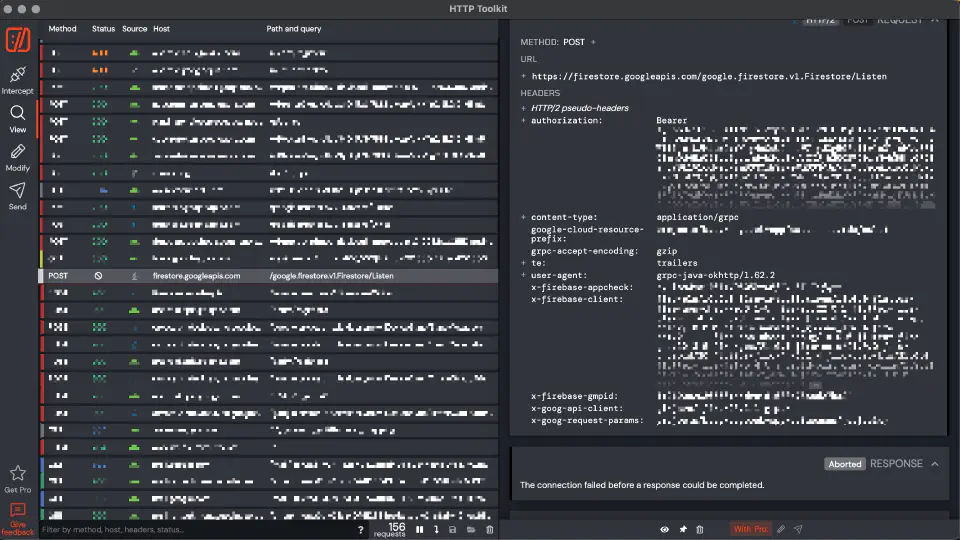Click the x-firebase-appcheck header name
The image size is (960, 540).
click(x=582, y=287)
